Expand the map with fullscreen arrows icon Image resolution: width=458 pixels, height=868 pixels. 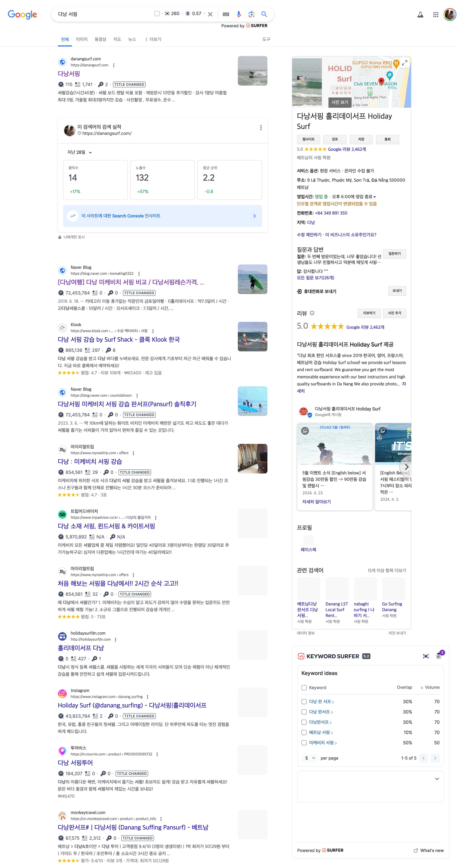pyautogui.click(x=404, y=63)
